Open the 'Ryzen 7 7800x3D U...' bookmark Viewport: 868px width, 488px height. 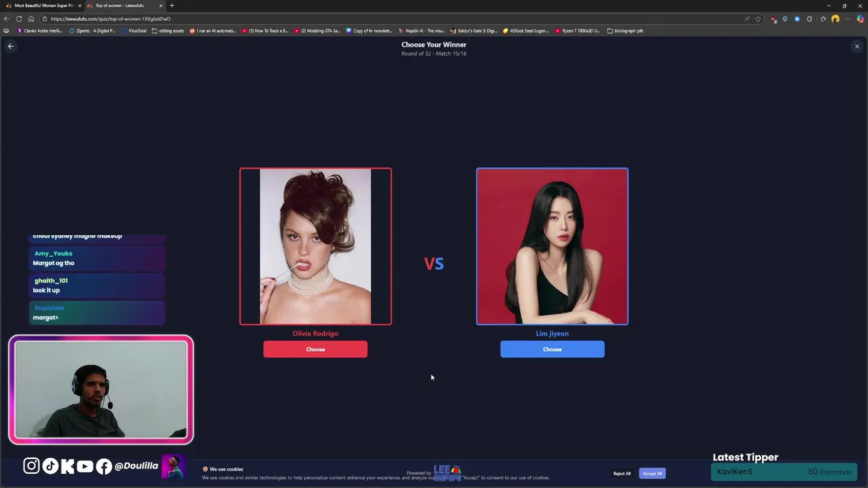pos(578,30)
